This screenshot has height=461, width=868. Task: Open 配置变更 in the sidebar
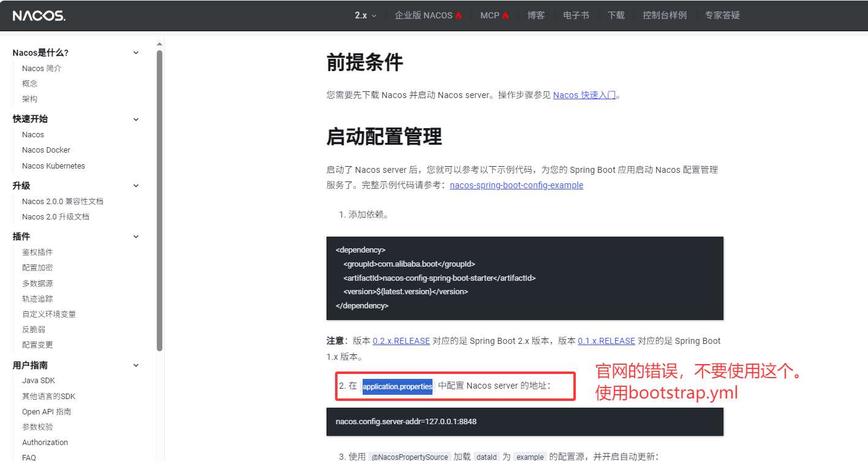(37, 345)
